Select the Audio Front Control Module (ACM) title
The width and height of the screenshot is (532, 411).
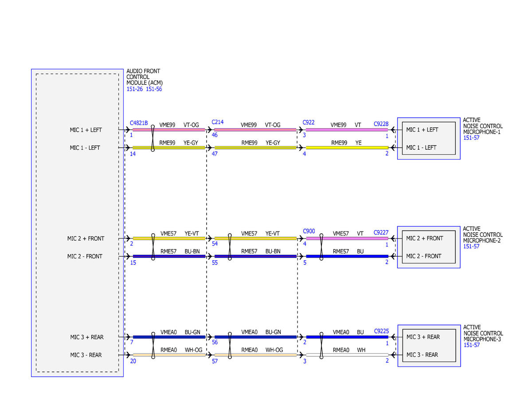(x=144, y=77)
